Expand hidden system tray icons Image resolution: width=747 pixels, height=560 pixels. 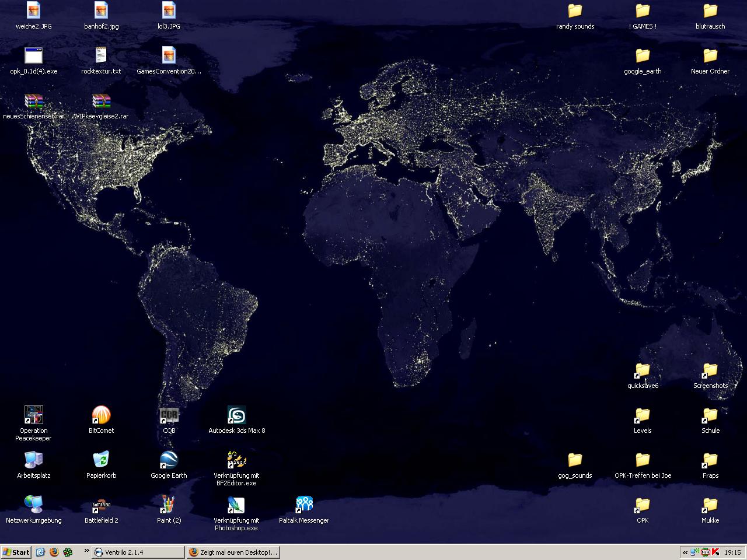(685, 552)
